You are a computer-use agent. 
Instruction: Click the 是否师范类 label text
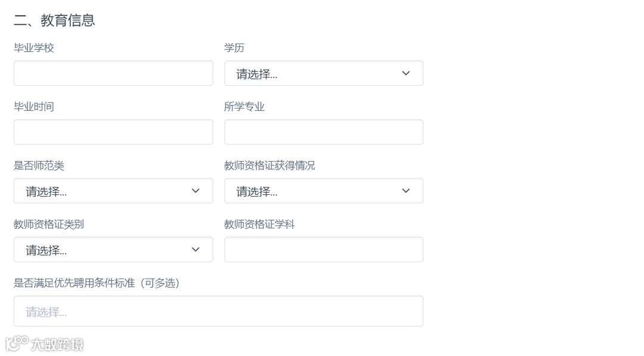tap(39, 165)
